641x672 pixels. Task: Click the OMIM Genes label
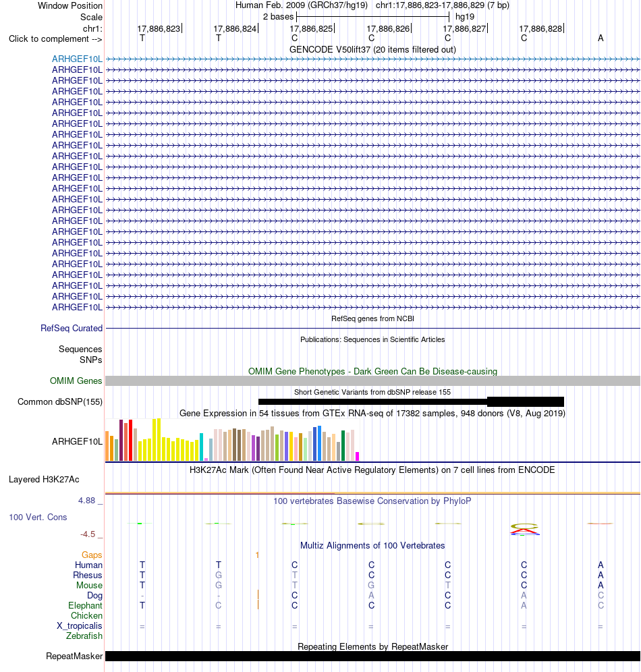coord(76,381)
